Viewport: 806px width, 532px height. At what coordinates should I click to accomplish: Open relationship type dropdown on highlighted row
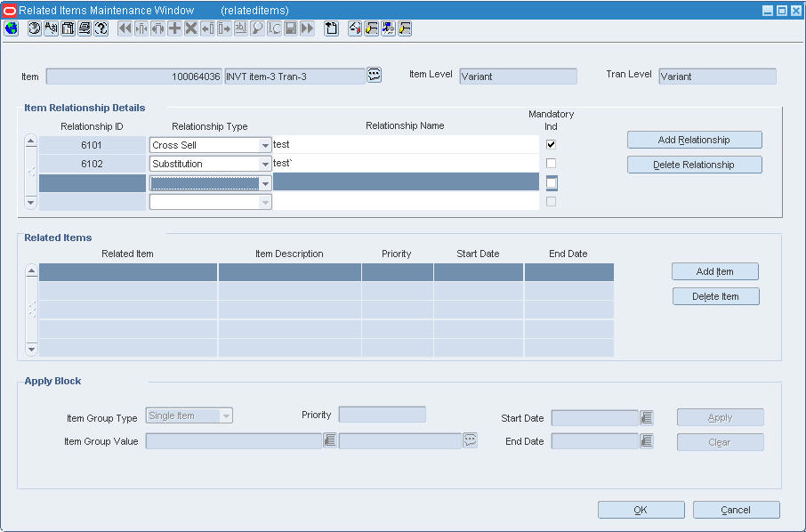[265, 183]
